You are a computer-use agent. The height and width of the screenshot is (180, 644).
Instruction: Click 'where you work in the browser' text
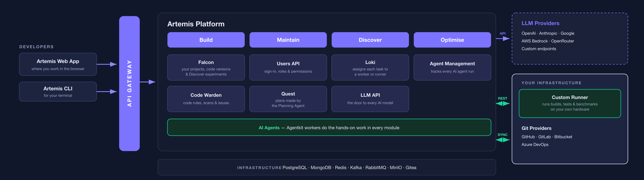58,69
